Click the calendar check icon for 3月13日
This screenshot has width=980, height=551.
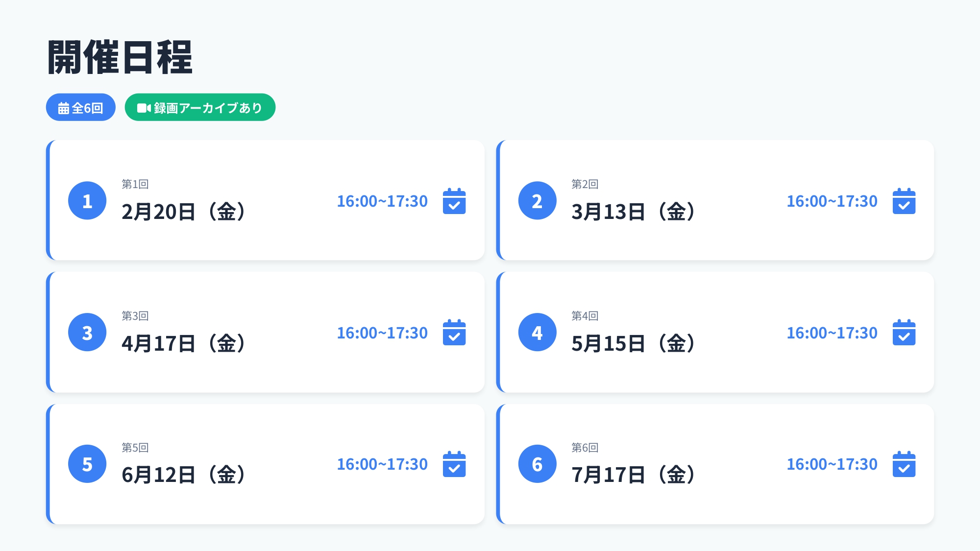click(x=904, y=201)
